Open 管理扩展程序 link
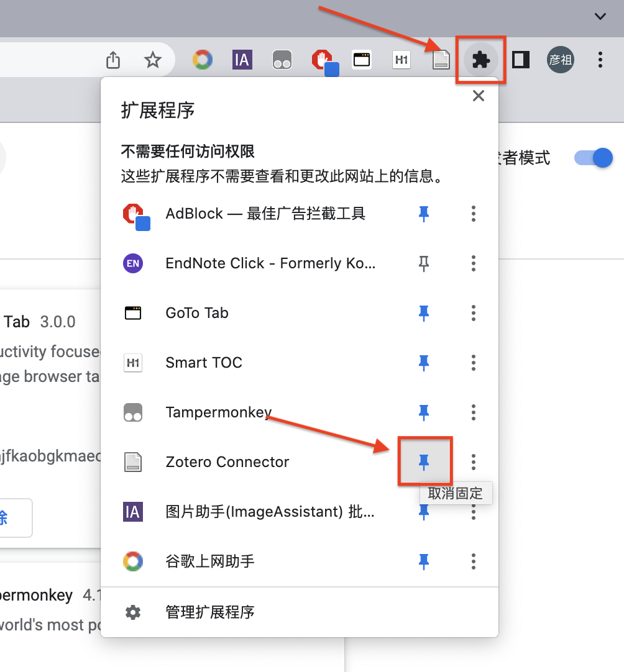 click(209, 612)
